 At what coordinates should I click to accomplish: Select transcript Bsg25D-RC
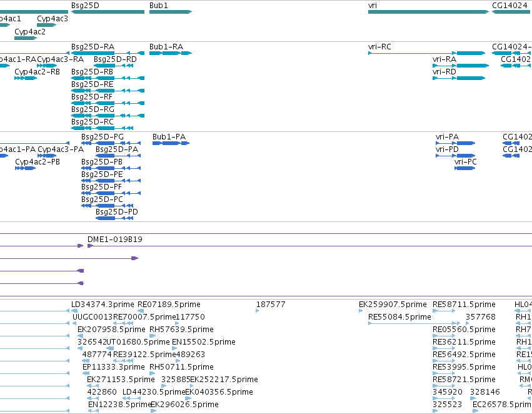pos(102,128)
